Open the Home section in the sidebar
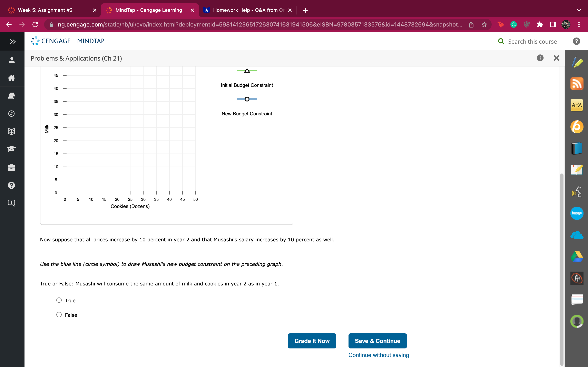The width and height of the screenshot is (588, 367). (11, 78)
